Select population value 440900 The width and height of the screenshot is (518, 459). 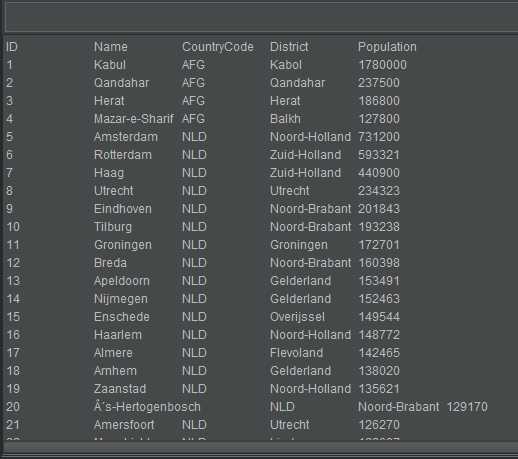[379, 173]
